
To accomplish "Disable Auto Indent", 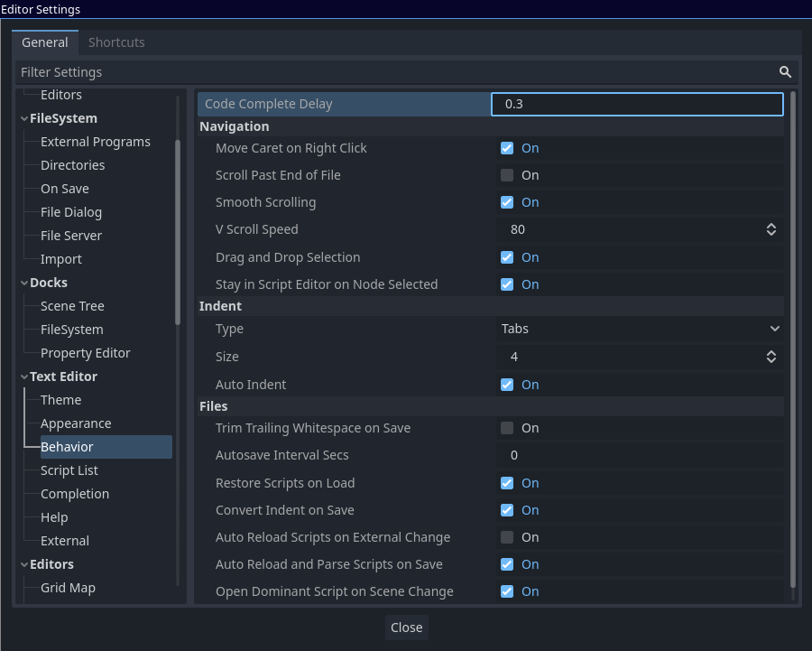I will pos(507,384).
